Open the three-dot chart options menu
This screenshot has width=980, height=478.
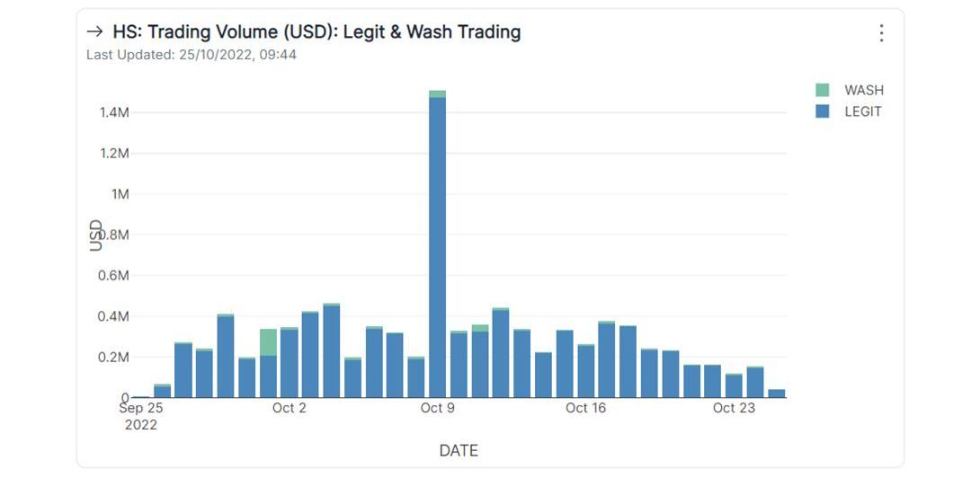point(881,33)
